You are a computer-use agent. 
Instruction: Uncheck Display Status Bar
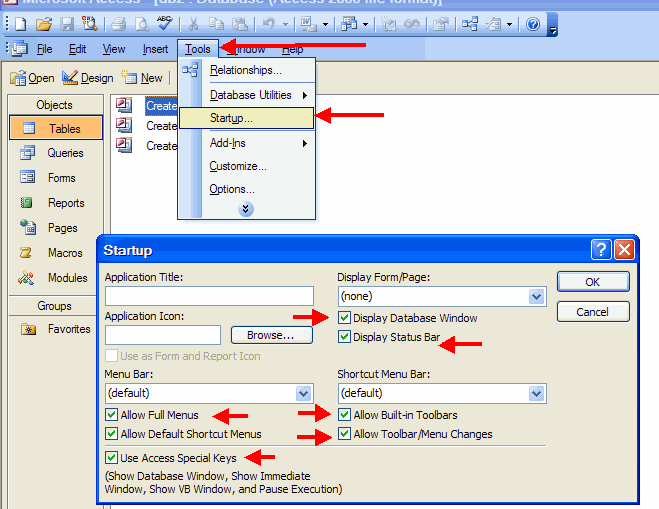coord(344,336)
